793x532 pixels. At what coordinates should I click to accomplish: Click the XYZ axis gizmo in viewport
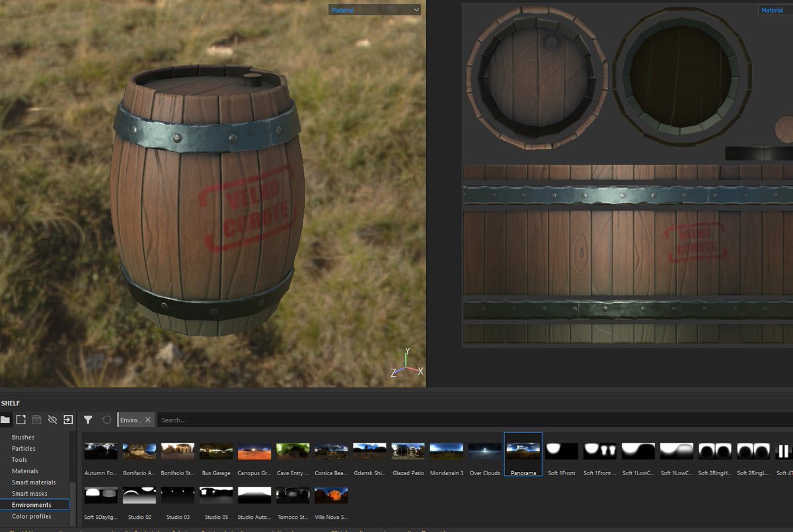(x=408, y=362)
